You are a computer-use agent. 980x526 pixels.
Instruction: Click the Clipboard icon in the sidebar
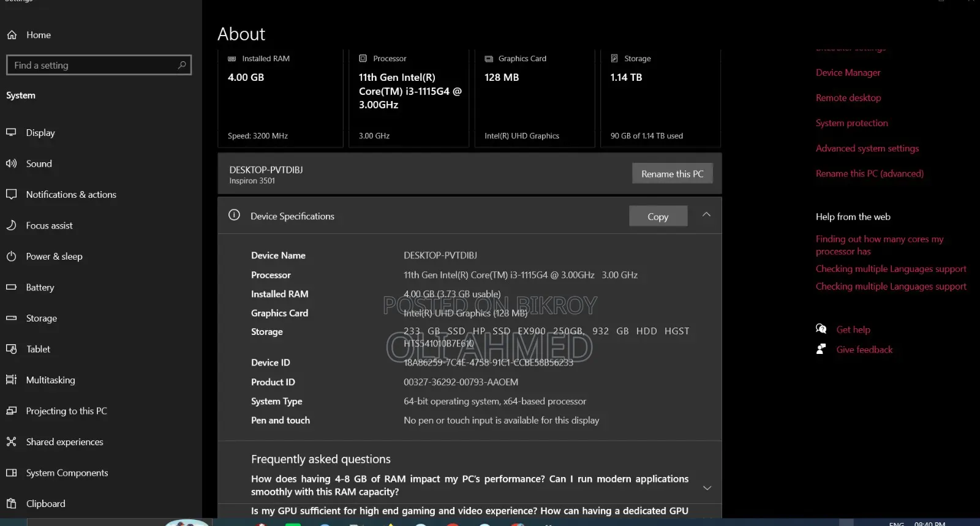click(11, 503)
